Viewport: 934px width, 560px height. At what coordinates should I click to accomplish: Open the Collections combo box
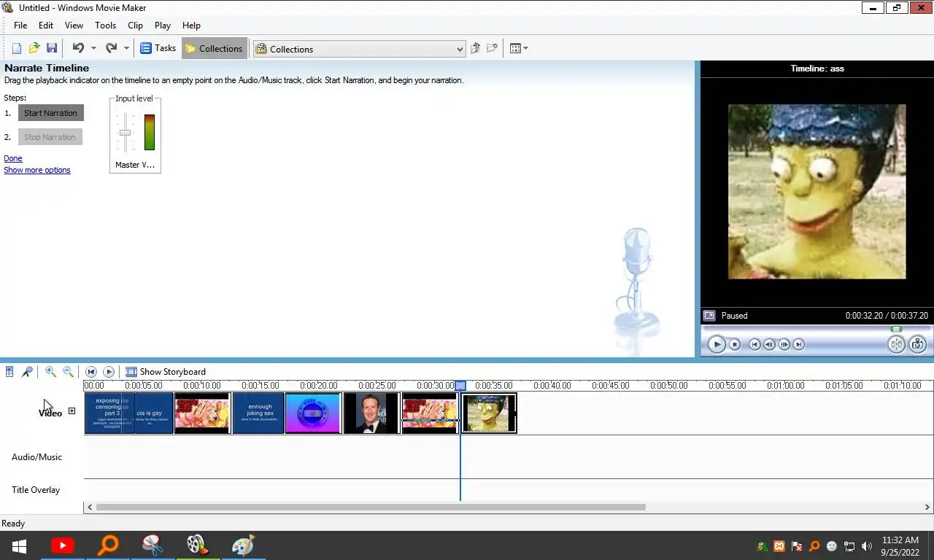[358, 49]
